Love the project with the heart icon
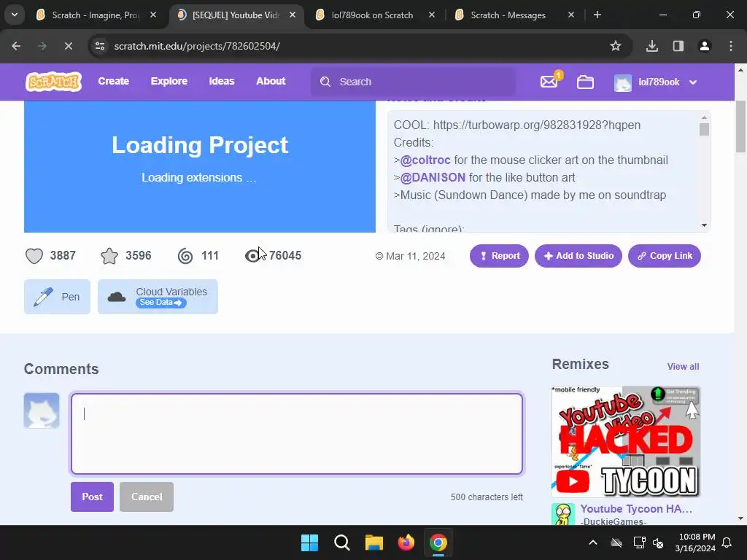 coord(34,256)
